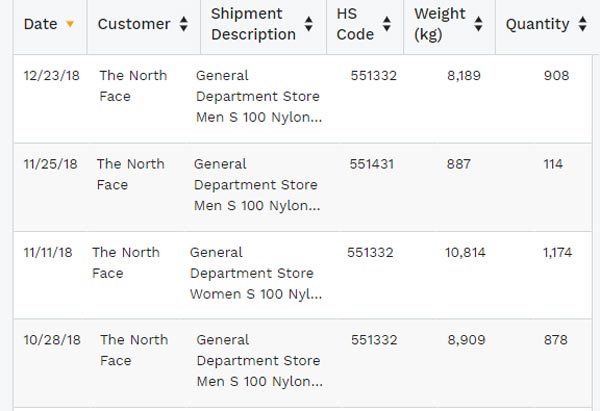The image size is (600, 411).
Task: Select the Shipment Description header label
Action: point(253,25)
